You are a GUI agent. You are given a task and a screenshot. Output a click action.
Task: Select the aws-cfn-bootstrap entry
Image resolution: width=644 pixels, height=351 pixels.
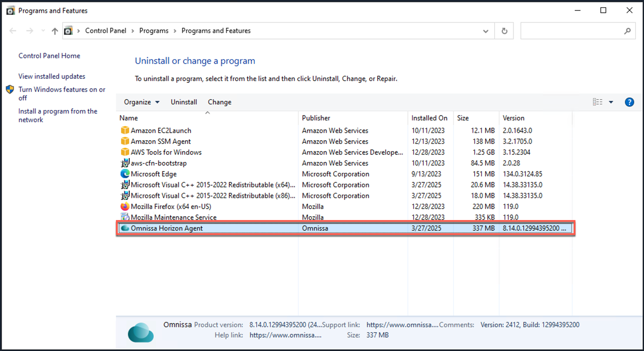(159, 163)
